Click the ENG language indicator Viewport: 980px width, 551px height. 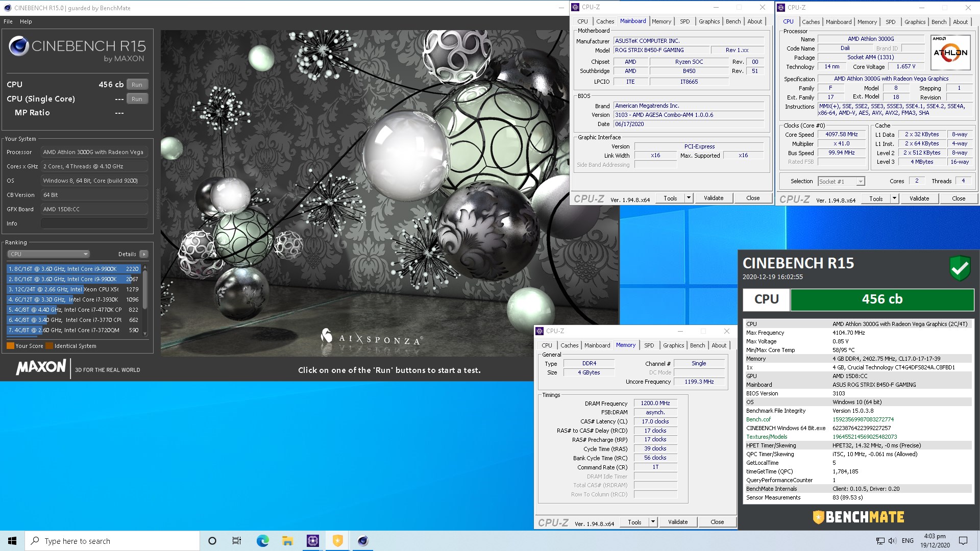[908, 541]
